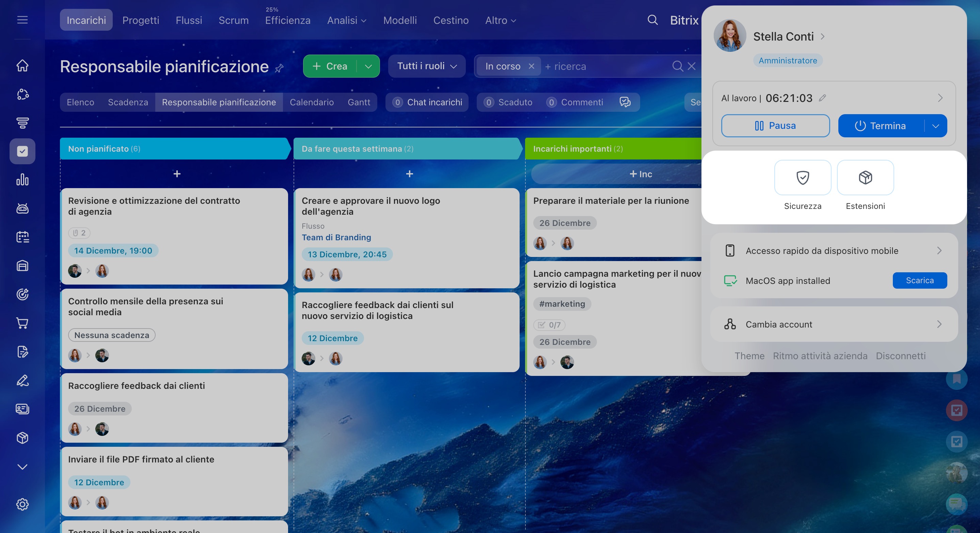Open the Scrum menu item
The image size is (980, 533).
pyautogui.click(x=233, y=20)
